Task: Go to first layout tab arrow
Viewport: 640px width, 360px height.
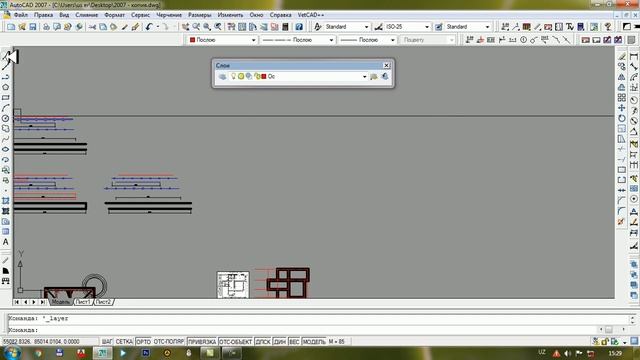Action: [17, 302]
